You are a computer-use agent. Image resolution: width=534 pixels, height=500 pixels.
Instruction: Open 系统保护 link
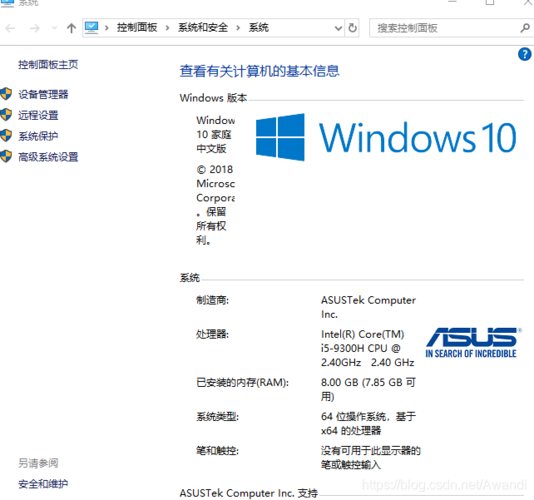(x=38, y=136)
